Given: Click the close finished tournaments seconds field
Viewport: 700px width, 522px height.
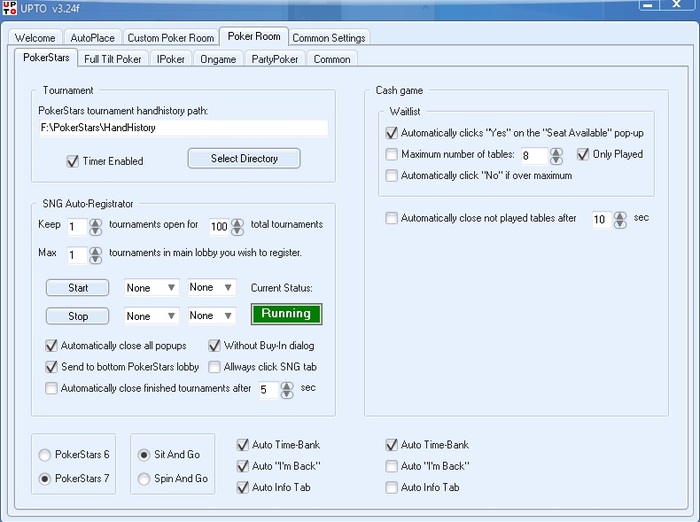Looking at the screenshot, I should coord(269,390).
